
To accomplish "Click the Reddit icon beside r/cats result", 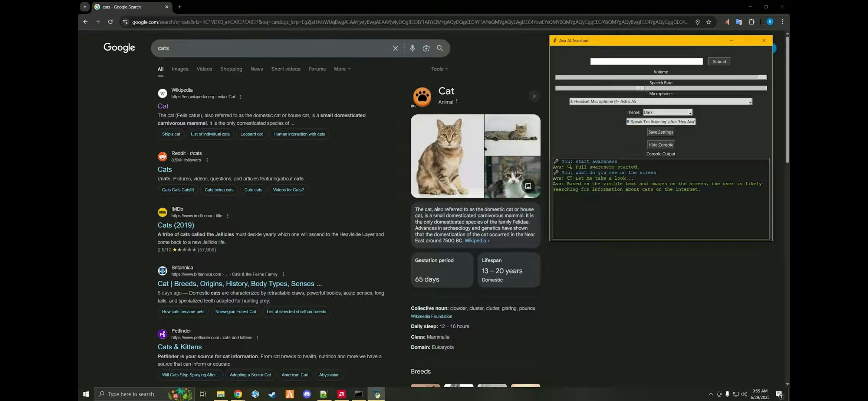I will [162, 156].
